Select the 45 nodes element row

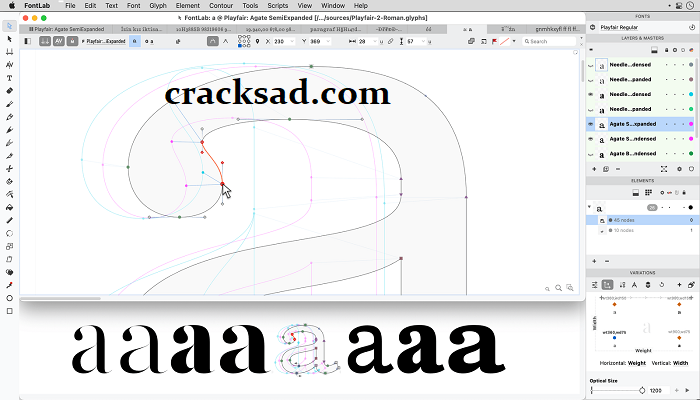tap(640, 220)
